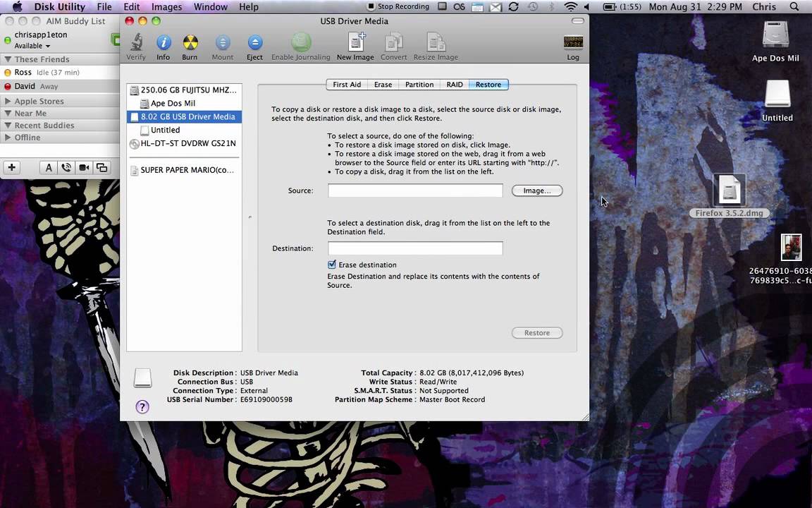
Task: Select the SUPER PAPER MARIO disk image
Action: (185, 170)
